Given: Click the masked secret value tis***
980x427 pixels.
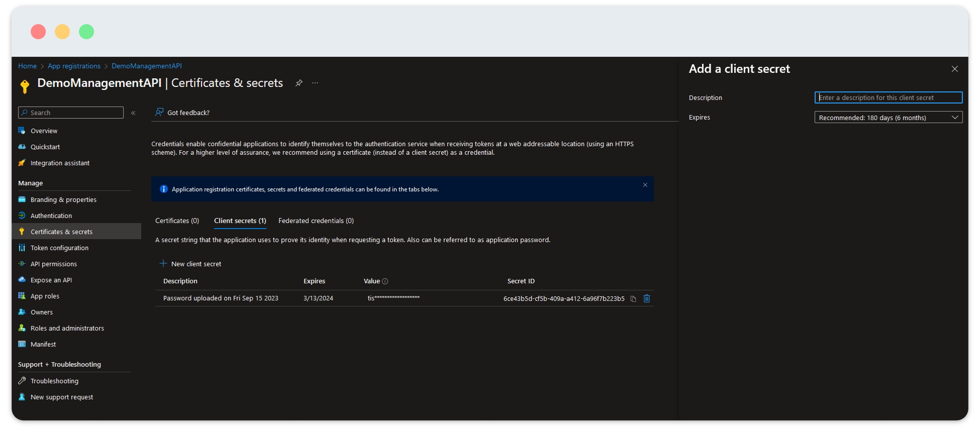Looking at the screenshot, I should point(394,298).
